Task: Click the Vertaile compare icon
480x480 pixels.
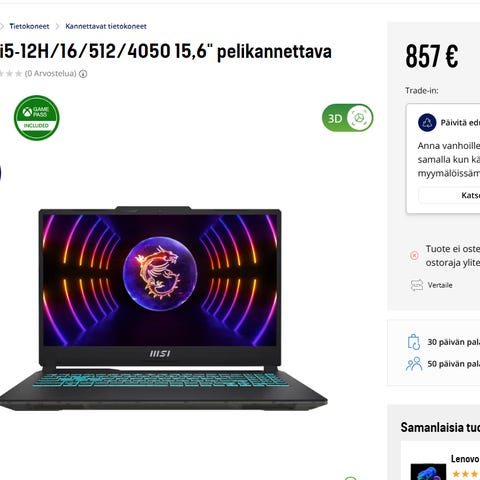Action: click(x=416, y=285)
